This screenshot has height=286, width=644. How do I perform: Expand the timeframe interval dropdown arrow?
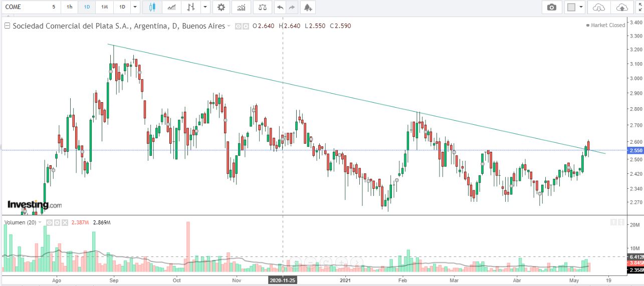(x=135, y=7)
